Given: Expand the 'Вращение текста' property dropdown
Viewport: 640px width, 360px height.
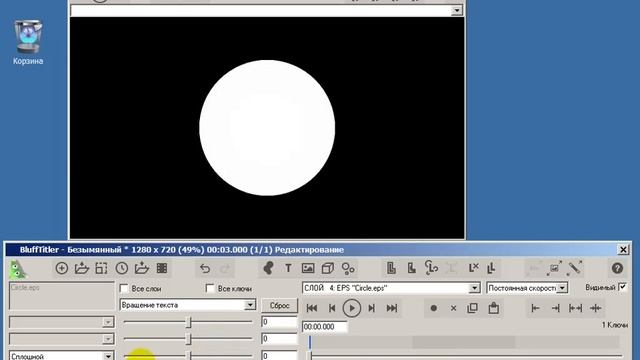Looking at the screenshot, I should click(250, 305).
